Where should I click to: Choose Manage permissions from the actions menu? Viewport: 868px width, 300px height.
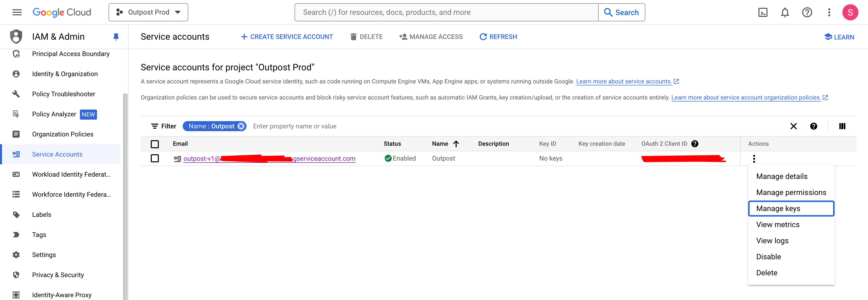pyautogui.click(x=791, y=192)
